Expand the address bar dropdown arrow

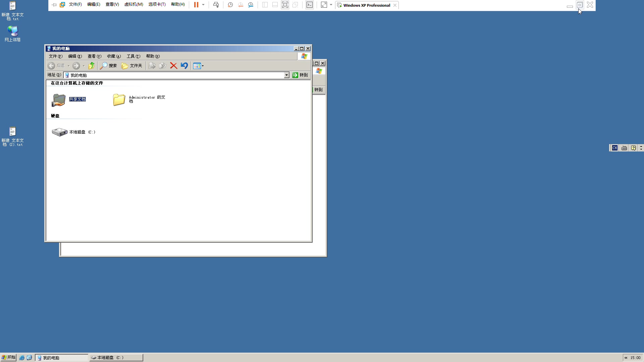(286, 75)
